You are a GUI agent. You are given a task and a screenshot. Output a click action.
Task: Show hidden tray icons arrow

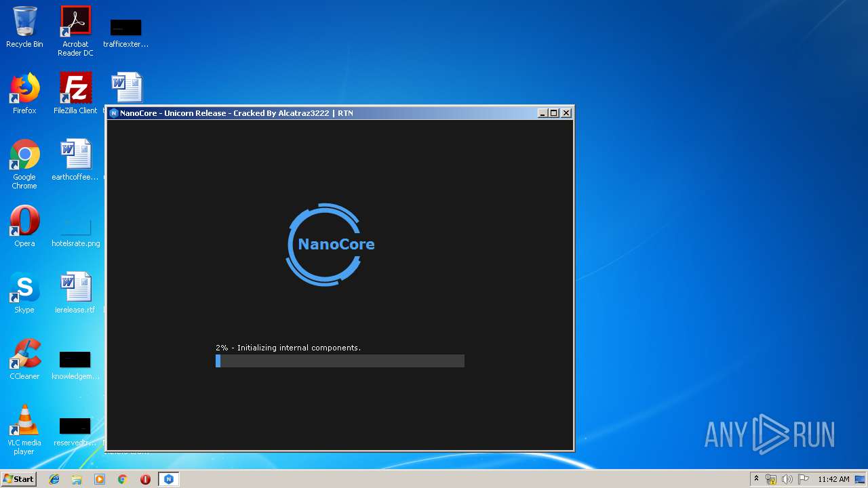pyautogui.click(x=756, y=479)
